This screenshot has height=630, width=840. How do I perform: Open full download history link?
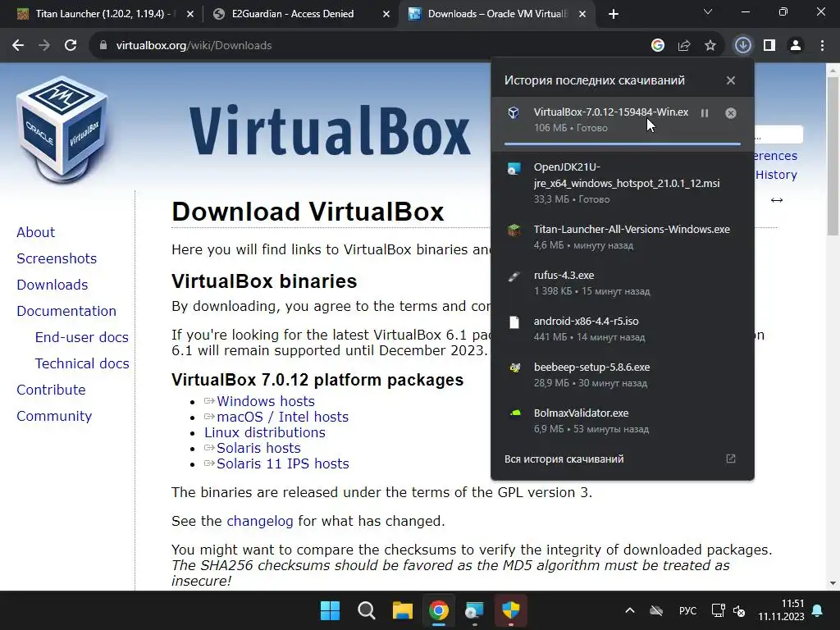point(564,459)
